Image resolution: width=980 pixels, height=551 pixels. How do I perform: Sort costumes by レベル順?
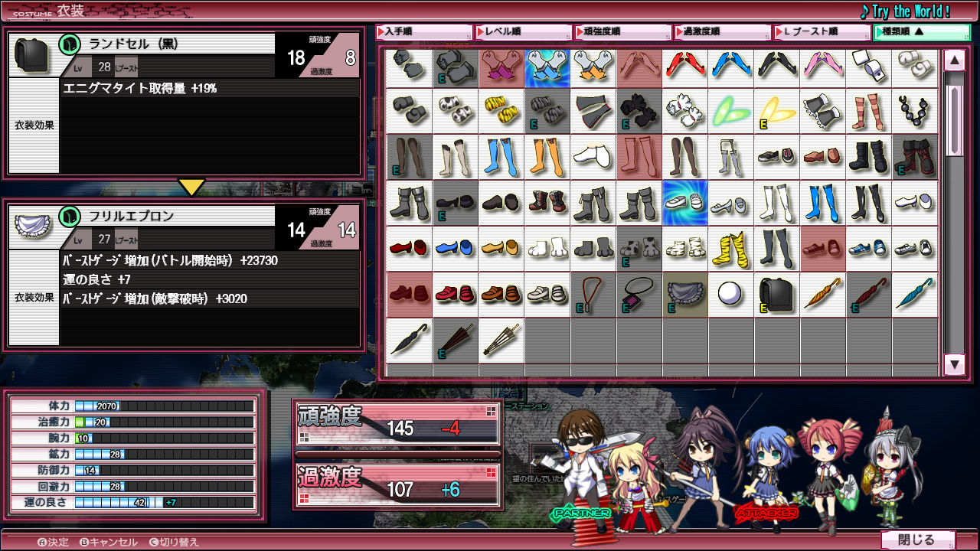click(x=524, y=32)
